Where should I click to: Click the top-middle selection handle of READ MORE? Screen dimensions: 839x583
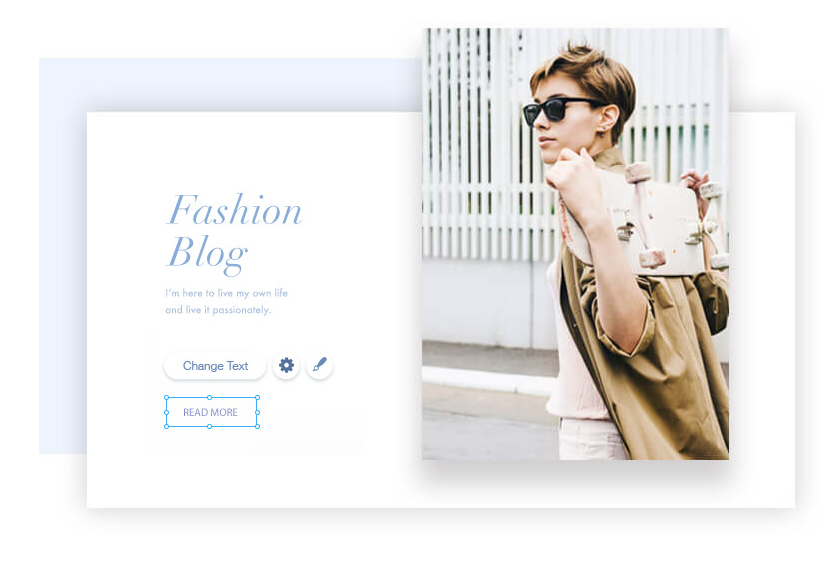click(x=210, y=397)
